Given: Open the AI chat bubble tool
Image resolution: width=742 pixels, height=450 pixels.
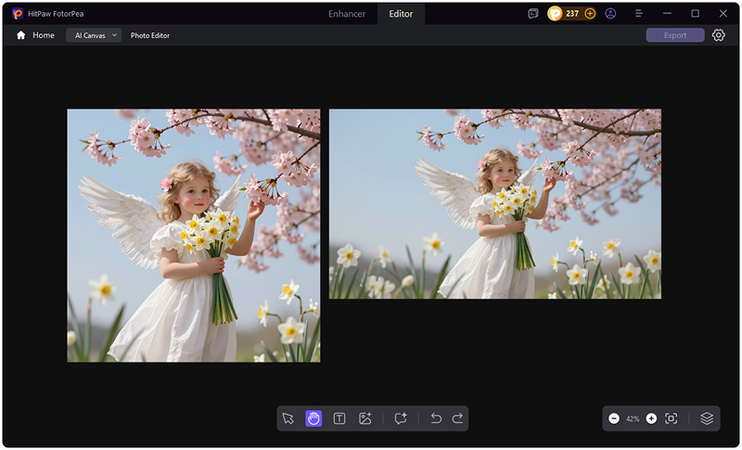Looking at the screenshot, I should [400, 418].
